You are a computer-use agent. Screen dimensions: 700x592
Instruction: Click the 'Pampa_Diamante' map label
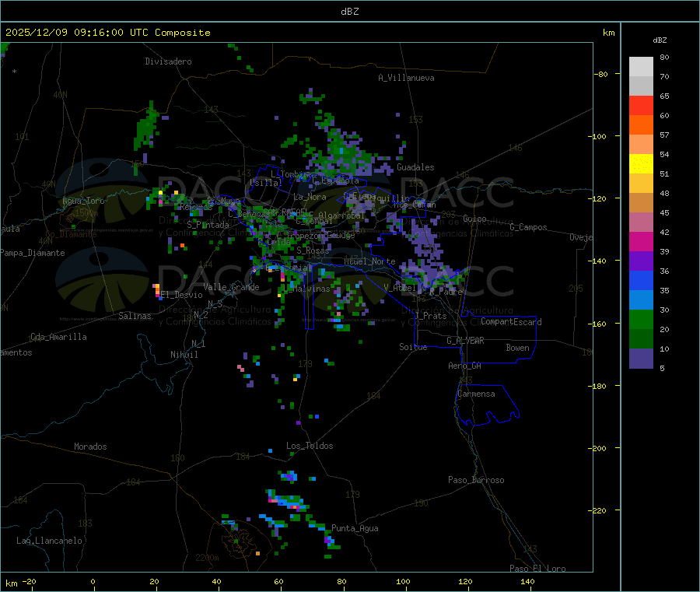click(x=33, y=253)
